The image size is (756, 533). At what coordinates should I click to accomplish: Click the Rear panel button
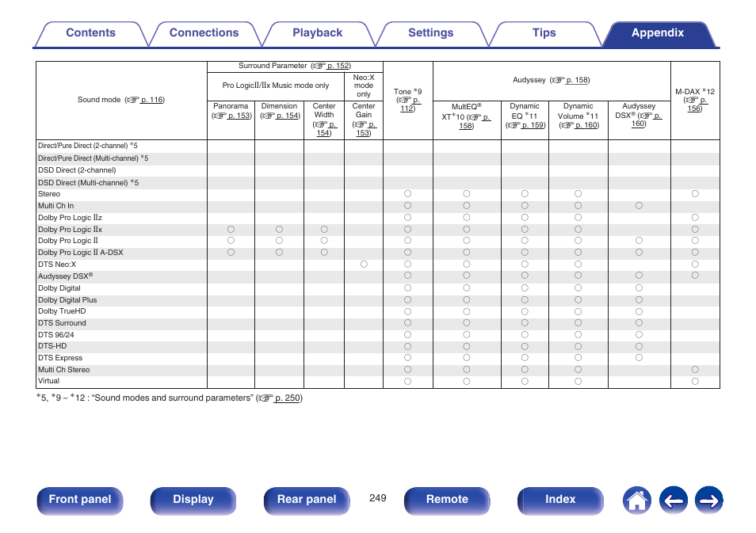[307, 501]
